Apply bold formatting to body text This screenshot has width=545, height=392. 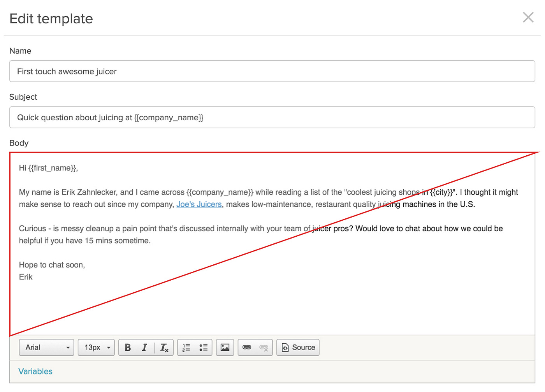point(128,347)
